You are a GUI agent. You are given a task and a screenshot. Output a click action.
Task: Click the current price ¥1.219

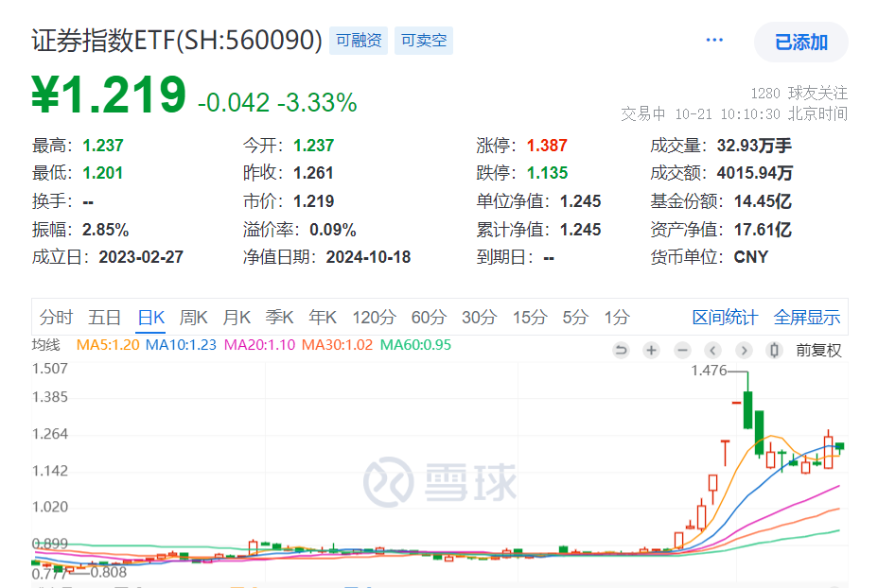pyautogui.click(x=109, y=94)
